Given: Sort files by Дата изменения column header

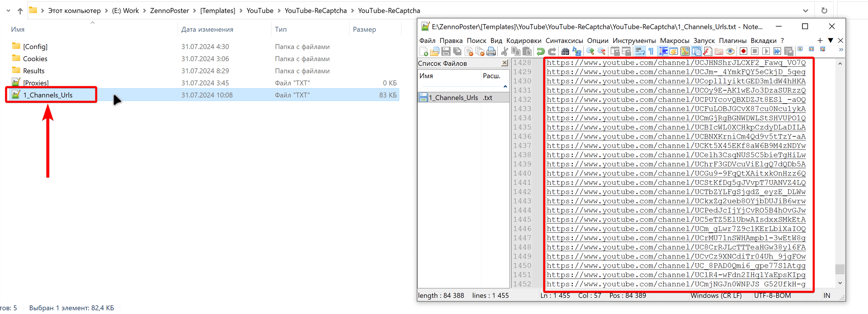Looking at the screenshot, I should pos(207,29).
